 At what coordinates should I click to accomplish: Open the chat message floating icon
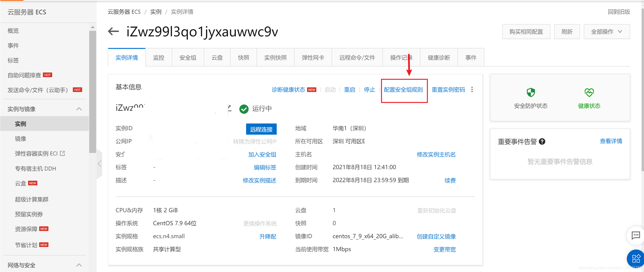tap(635, 235)
